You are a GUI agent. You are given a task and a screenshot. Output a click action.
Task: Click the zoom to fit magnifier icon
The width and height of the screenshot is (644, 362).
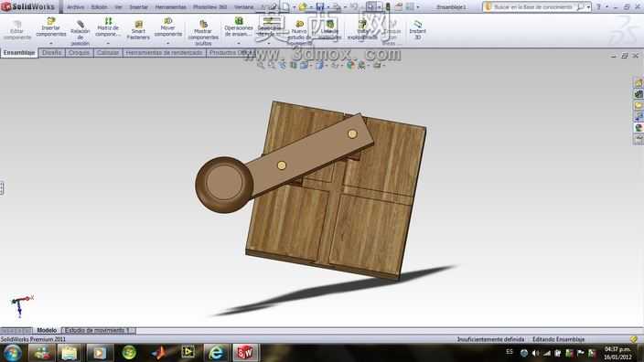pos(261,65)
